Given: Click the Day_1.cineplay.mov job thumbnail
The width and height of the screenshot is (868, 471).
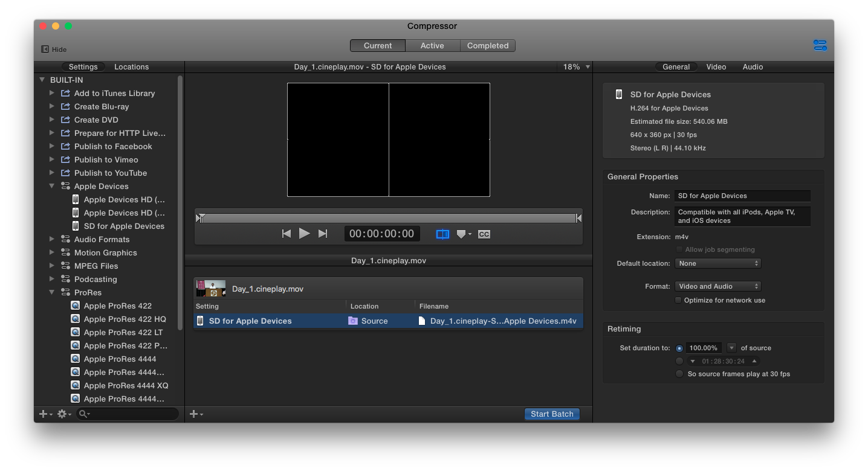Looking at the screenshot, I should (x=211, y=289).
